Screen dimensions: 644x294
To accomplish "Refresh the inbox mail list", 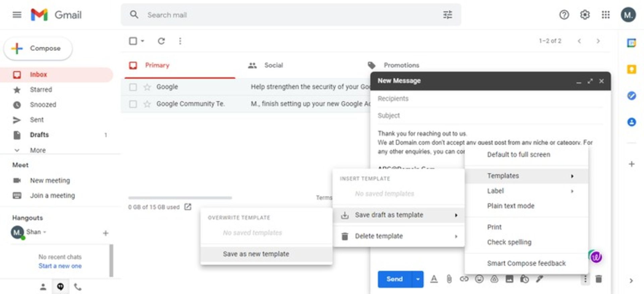I will click(161, 41).
